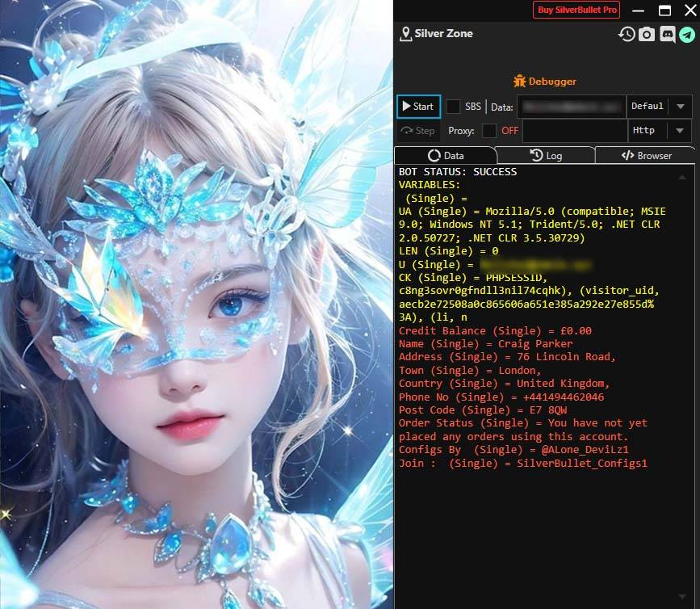Open the Discord icon link
Screen dimensions: 700x609
[x=668, y=35]
